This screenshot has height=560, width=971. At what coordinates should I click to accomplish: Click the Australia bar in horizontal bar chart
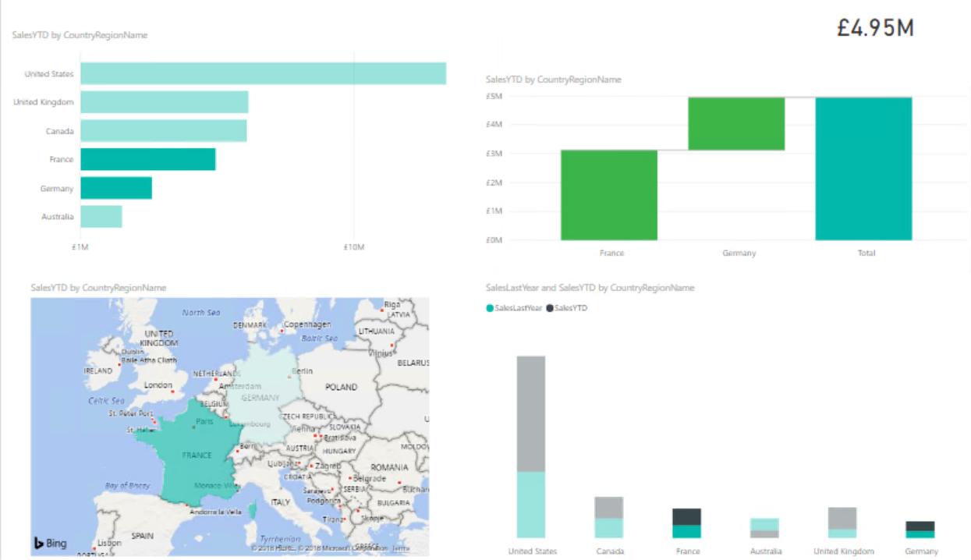coord(101,217)
